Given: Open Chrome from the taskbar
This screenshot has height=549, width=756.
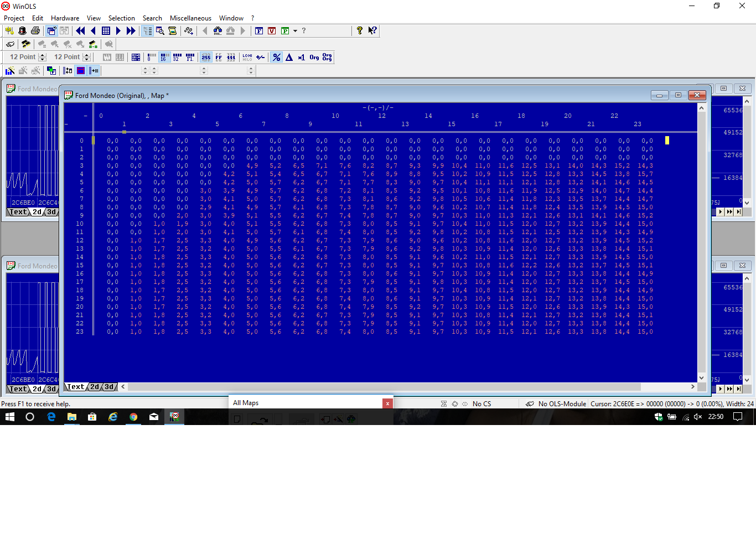Looking at the screenshot, I should coord(133,417).
